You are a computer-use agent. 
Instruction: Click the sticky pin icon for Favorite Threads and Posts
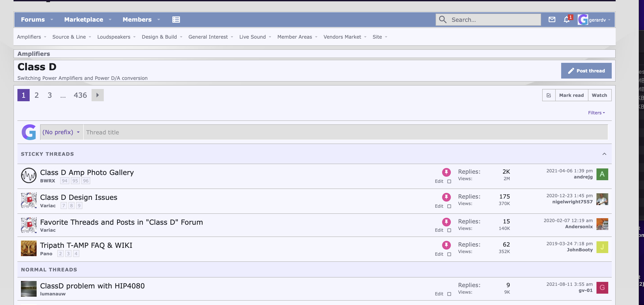(x=446, y=222)
